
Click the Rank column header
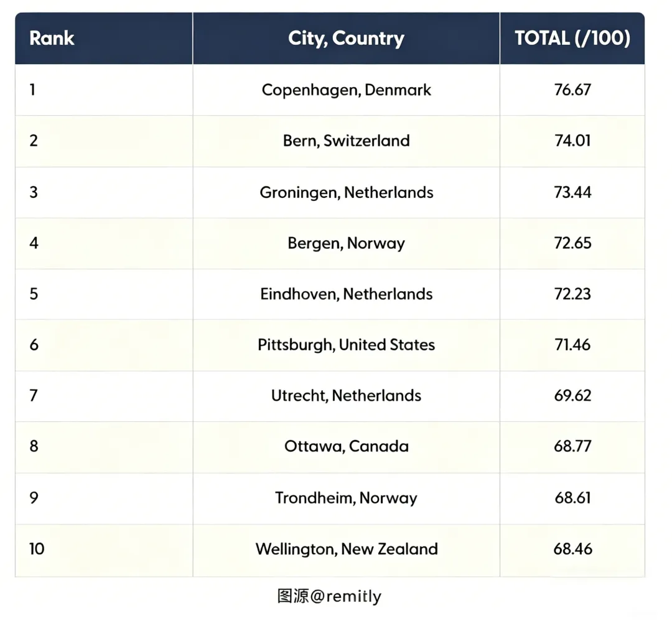[x=52, y=39]
